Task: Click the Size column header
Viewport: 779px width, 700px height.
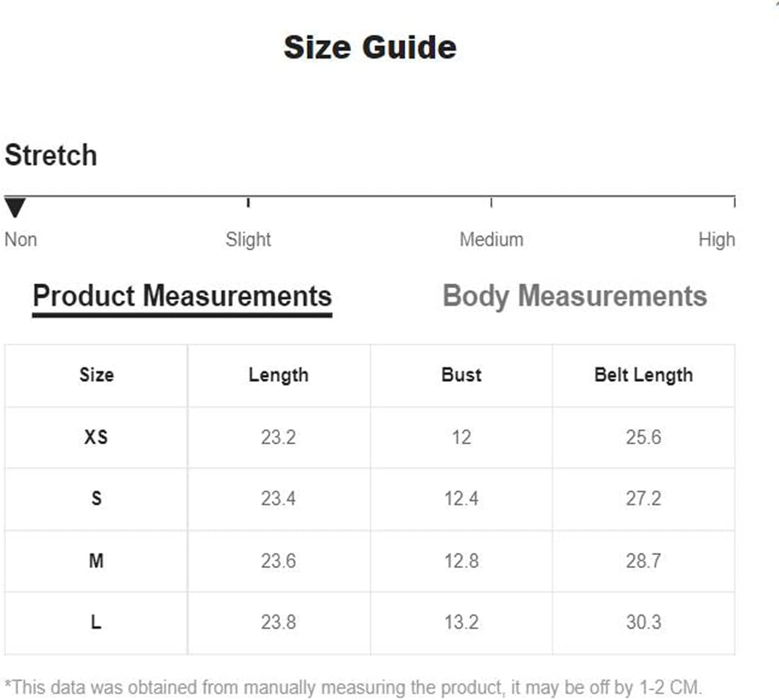Action: [96, 375]
